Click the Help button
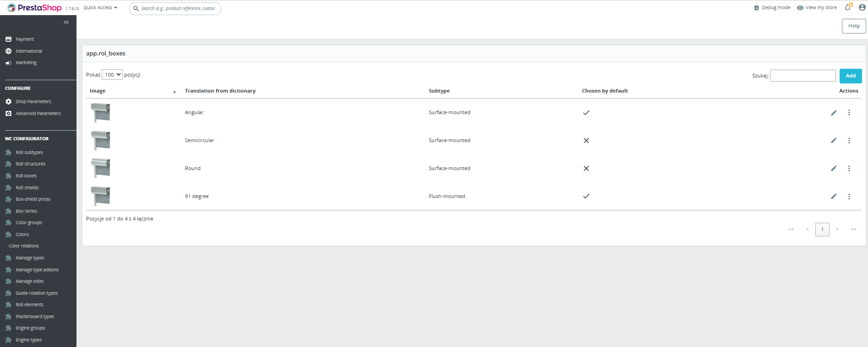868x347 pixels. tap(853, 26)
